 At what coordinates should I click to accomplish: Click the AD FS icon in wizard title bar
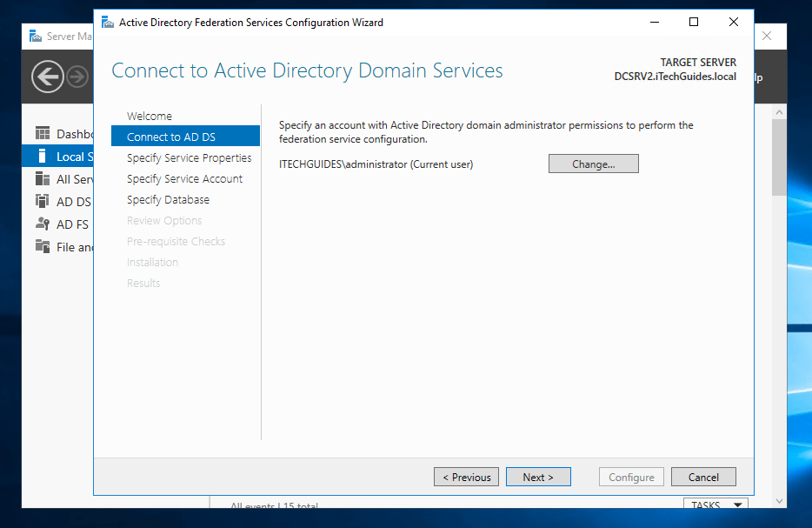click(106, 22)
